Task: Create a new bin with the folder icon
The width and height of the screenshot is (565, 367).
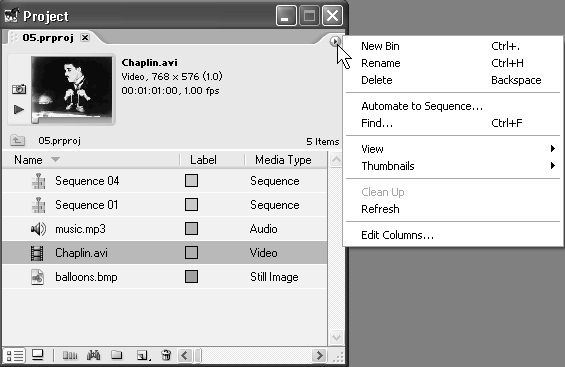Action: (x=116, y=355)
